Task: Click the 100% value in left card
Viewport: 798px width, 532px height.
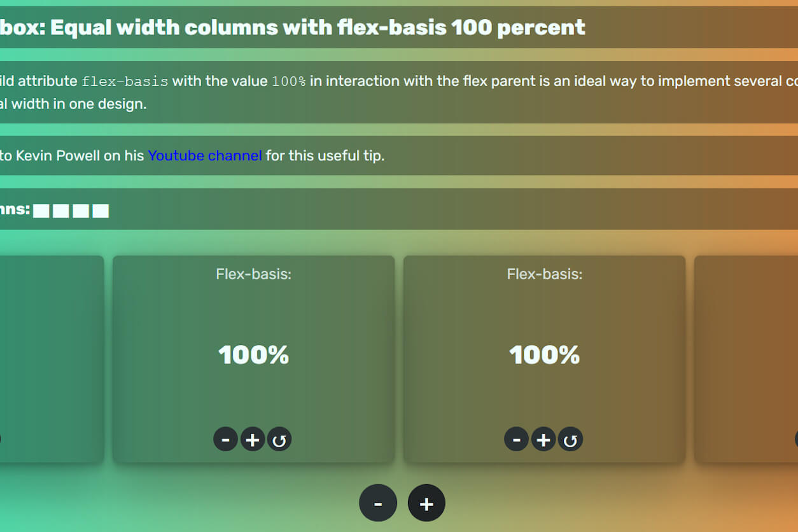Action: pos(254,354)
